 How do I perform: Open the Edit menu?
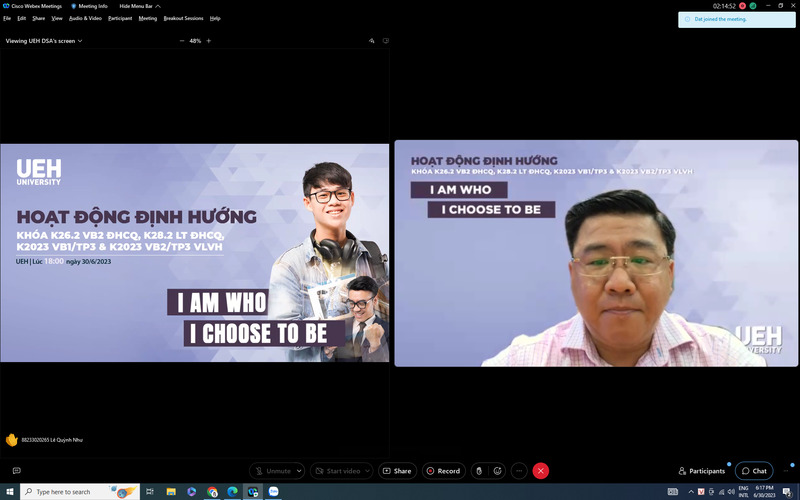(21, 18)
